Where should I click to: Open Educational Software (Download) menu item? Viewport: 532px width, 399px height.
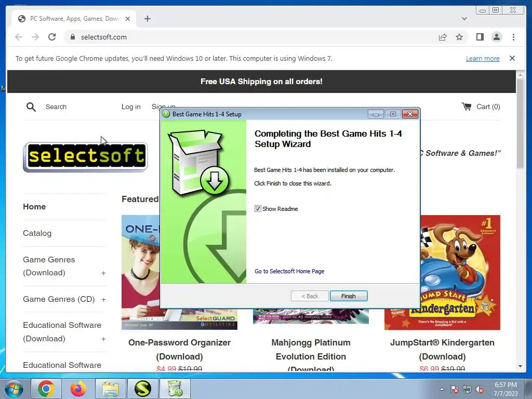tap(62, 332)
